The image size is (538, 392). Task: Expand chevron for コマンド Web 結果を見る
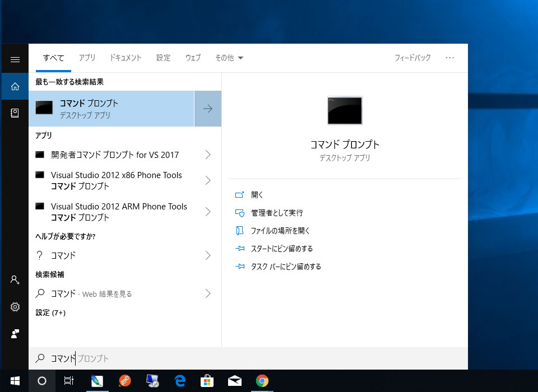point(208,293)
